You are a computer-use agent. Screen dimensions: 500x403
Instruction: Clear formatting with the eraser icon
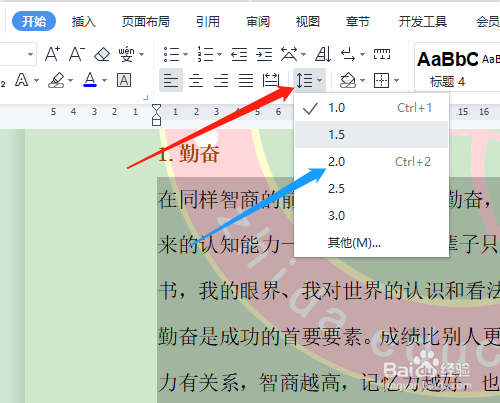point(102,54)
